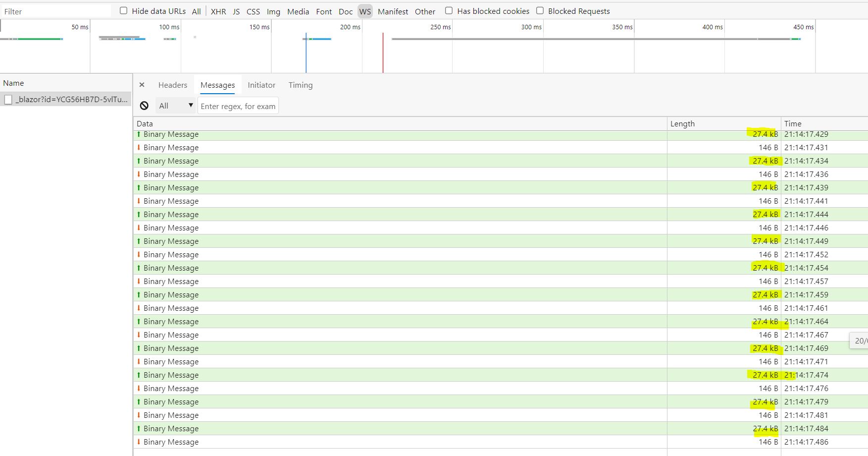The image size is (868, 456).
Task: Show All request types
Action: pos(196,11)
